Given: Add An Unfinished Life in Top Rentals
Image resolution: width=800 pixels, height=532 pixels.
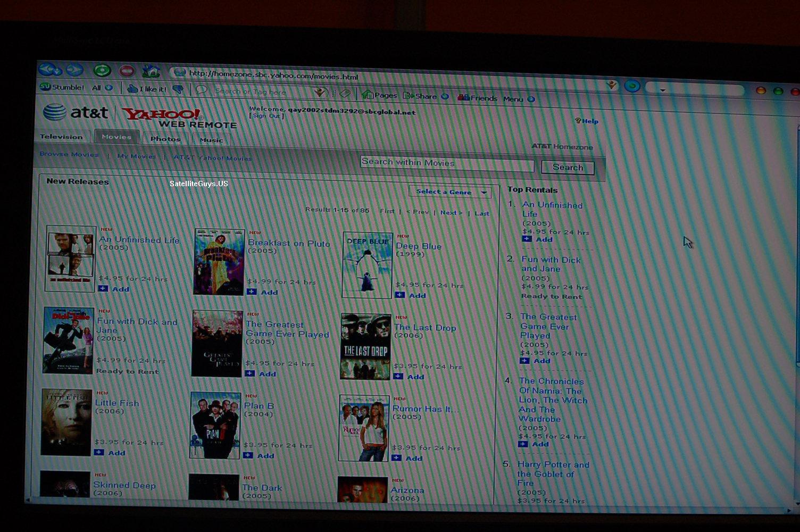Looking at the screenshot, I should 537,239.
